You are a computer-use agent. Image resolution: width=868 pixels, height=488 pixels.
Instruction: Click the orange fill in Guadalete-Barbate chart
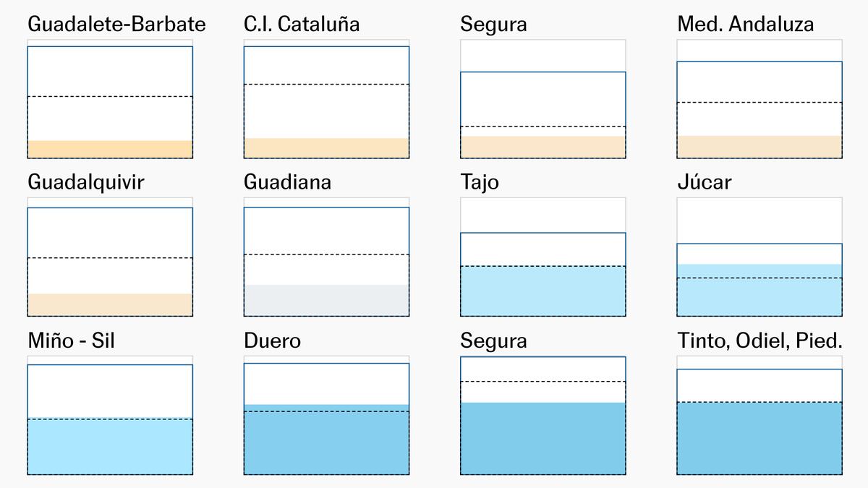110,149
